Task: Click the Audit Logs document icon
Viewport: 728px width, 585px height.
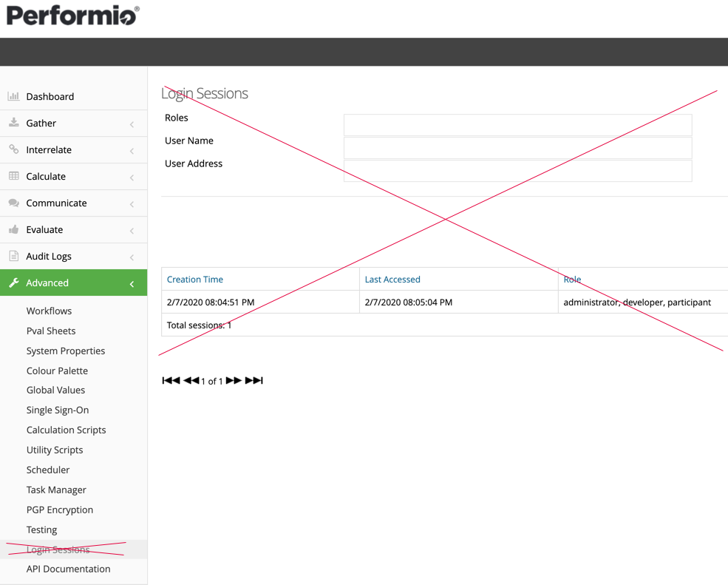Action: pyautogui.click(x=13, y=256)
